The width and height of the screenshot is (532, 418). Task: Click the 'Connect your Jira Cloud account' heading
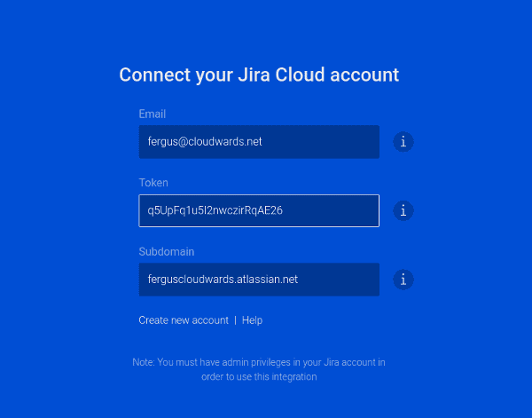259,75
